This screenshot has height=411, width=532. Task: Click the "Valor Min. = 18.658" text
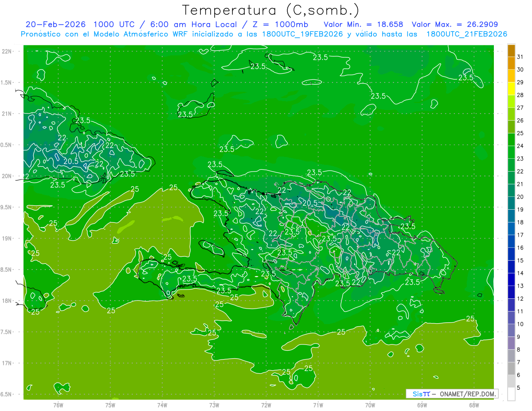pyautogui.click(x=364, y=24)
